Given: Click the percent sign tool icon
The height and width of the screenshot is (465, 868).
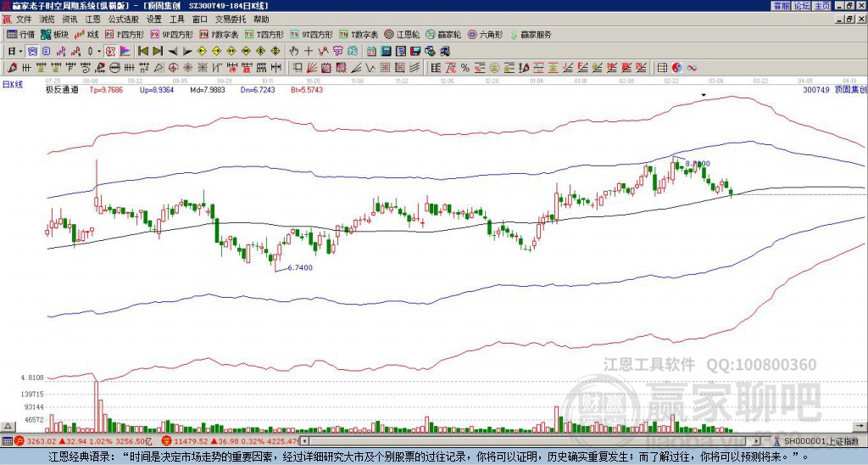Looking at the screenshot, I should 465,68.
